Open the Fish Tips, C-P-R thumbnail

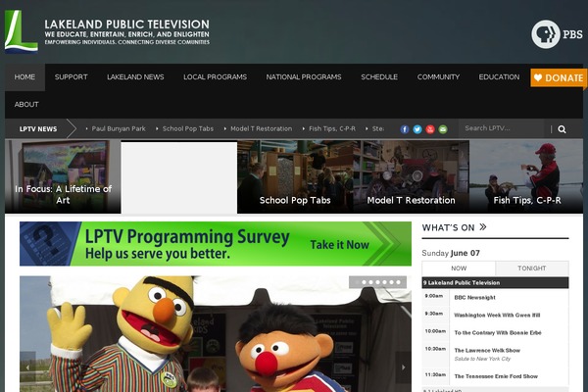tap(526, 176)
